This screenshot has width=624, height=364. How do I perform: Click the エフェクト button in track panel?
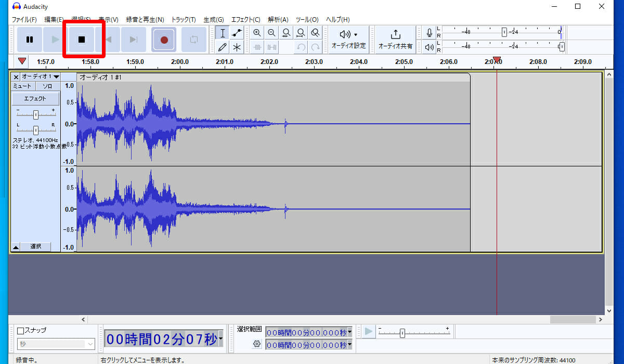point(35,98)
